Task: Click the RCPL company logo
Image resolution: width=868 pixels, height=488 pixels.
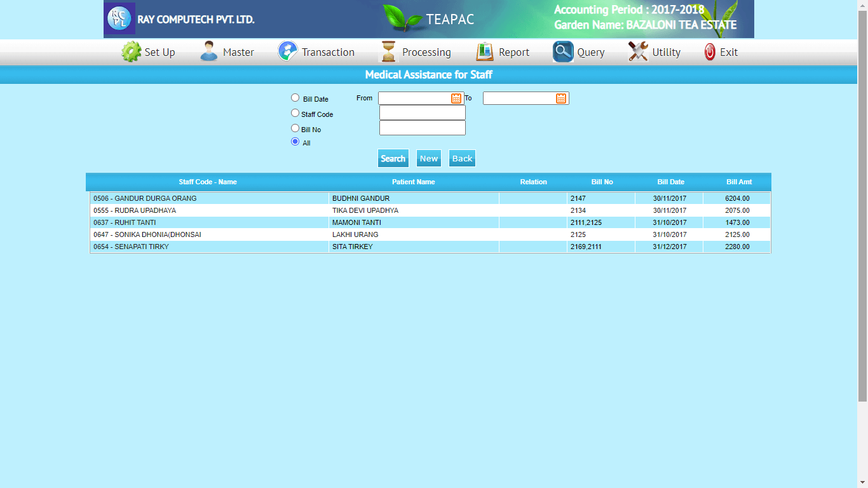Action: tap(121, 18)
